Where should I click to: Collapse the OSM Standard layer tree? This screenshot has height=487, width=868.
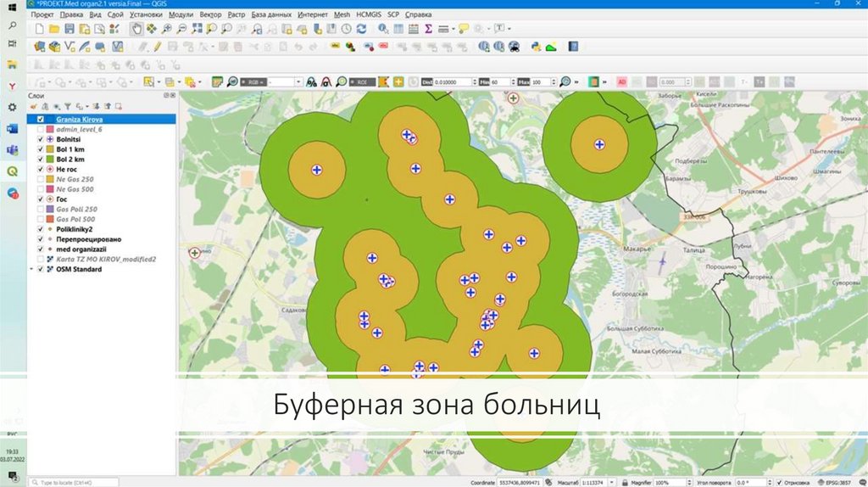(31, 269)
